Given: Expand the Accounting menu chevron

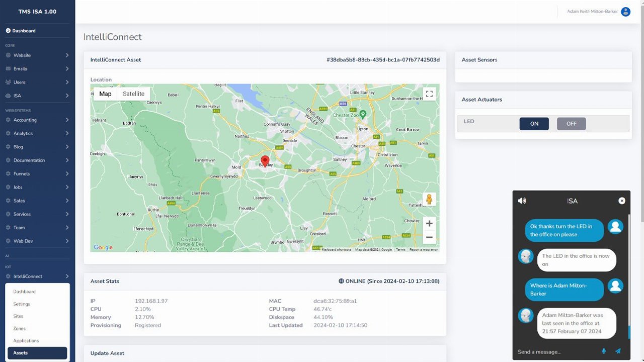Looking at the screenshot, I should [x=67, y=120].
